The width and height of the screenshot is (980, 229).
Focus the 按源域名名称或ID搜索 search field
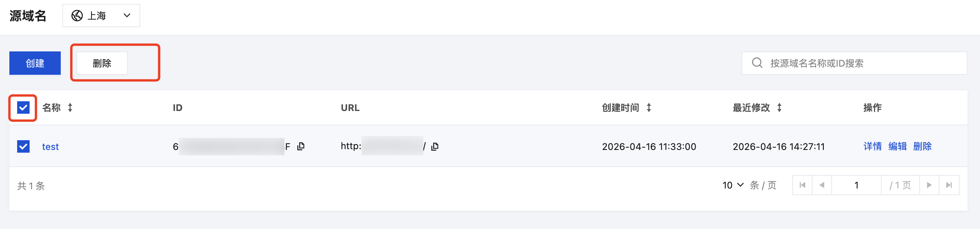(x=855, y=63)
